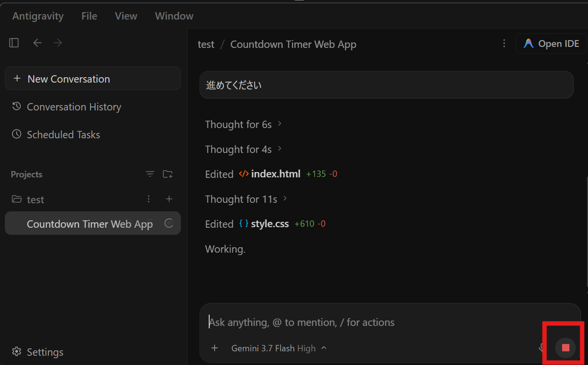Expand the 'Thought for 6s' section
Image resolution: width=588 pixels, height=365 pixels.
(243, 124)
